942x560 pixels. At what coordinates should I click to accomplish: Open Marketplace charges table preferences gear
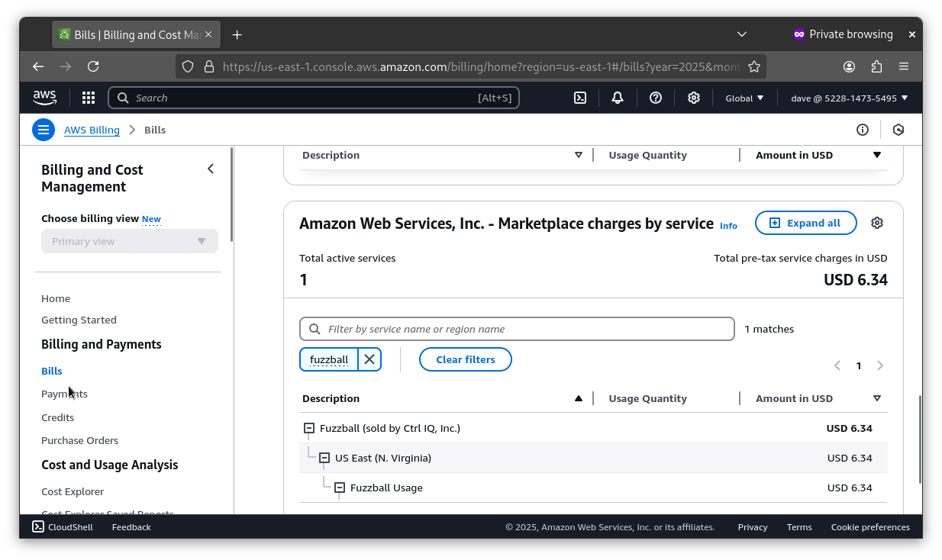click(877, 223)
